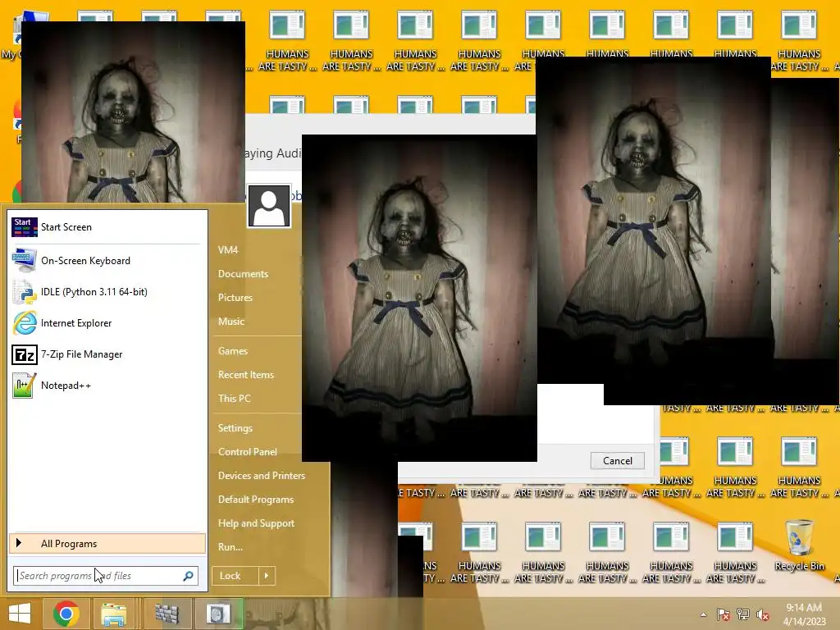Click the network tray icon
Image resolution: width=840 pixels, height=630 pixels.
click(743, 614)
